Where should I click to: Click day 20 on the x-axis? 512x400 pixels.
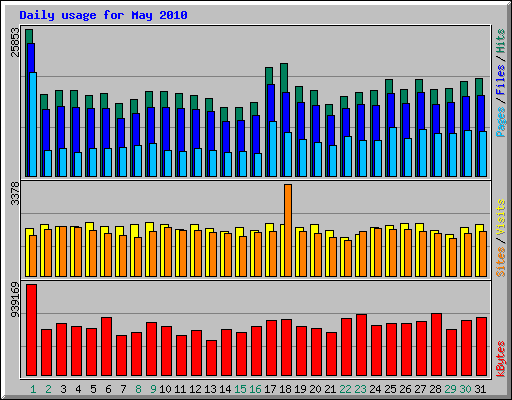pyautogui.click(x=315, y=389)
